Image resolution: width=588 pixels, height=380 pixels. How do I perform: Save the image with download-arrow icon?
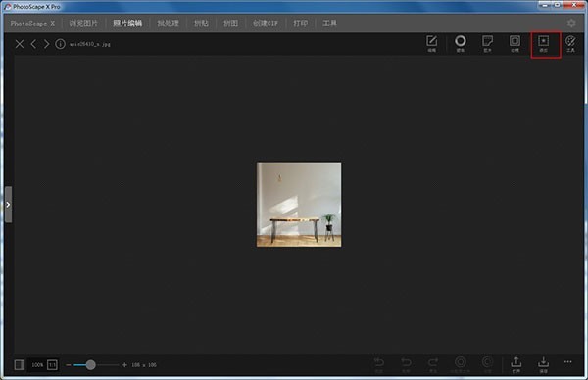543,364
